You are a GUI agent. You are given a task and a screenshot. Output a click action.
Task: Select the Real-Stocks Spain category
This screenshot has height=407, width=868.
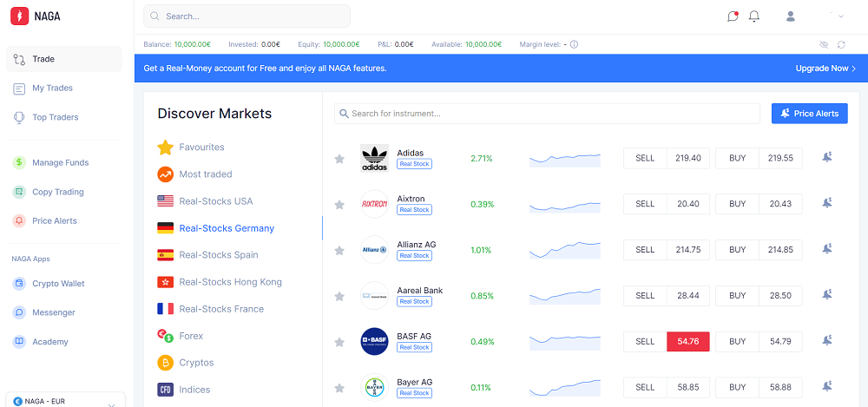point(207,255)
